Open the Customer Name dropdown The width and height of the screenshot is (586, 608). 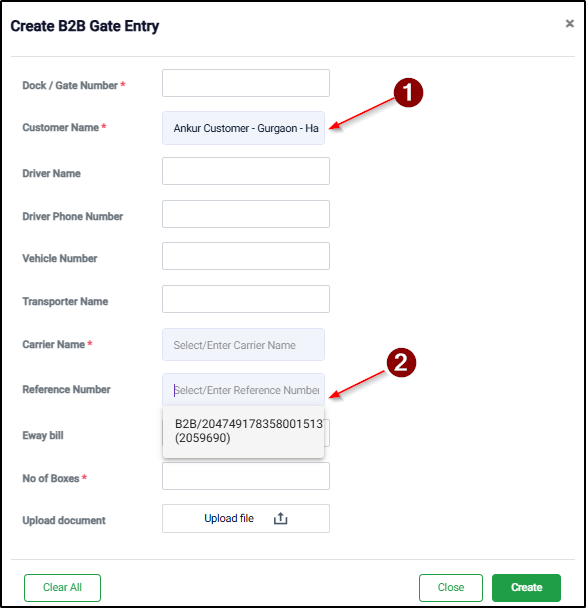click(243, 128)
